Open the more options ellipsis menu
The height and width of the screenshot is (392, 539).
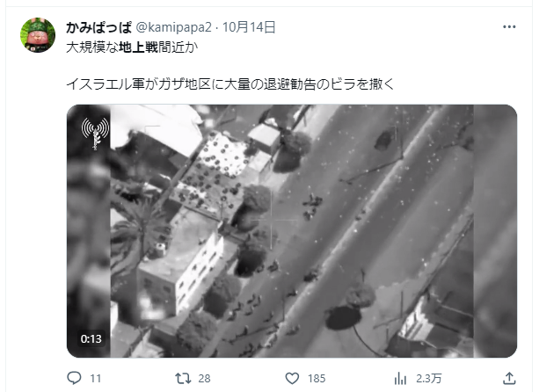click(x=509, y=26)
